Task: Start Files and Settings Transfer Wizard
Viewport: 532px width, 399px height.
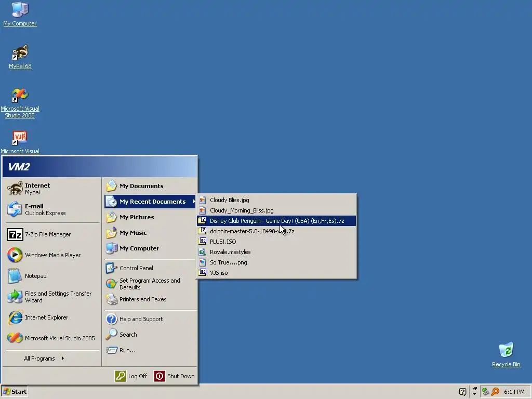Action: pyautogui.click(x=52, y=297)
